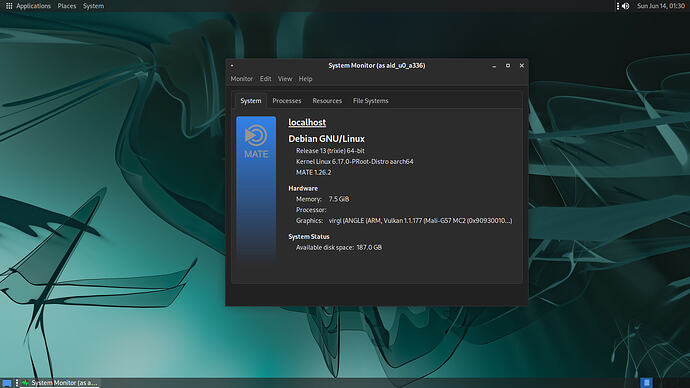Click the 187.0 GB disk space value

pyautogui.click(x=369, y=248)
